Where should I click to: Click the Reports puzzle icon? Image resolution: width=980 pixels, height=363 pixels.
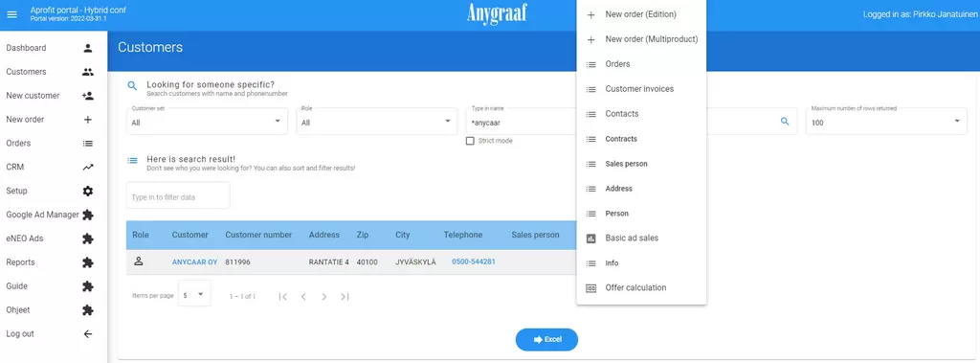point(88,262)
